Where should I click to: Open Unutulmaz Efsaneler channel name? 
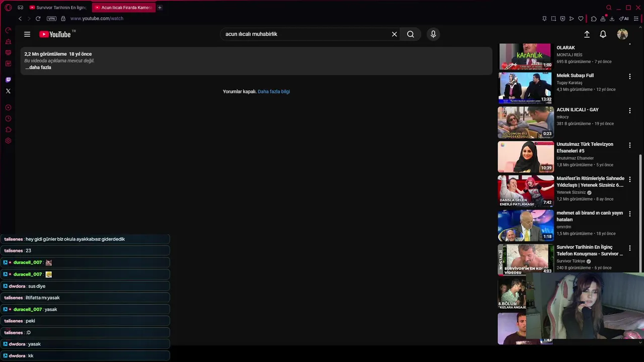[575, 158]
